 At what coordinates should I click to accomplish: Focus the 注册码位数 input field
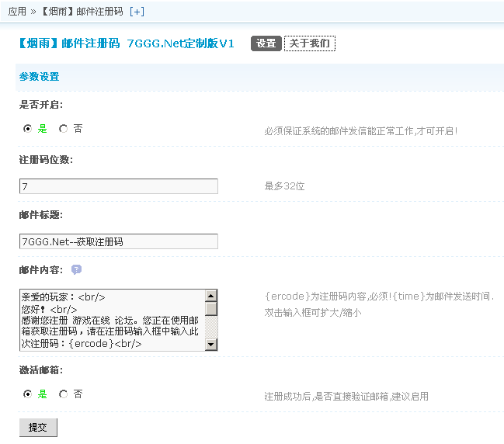(119, 186)
